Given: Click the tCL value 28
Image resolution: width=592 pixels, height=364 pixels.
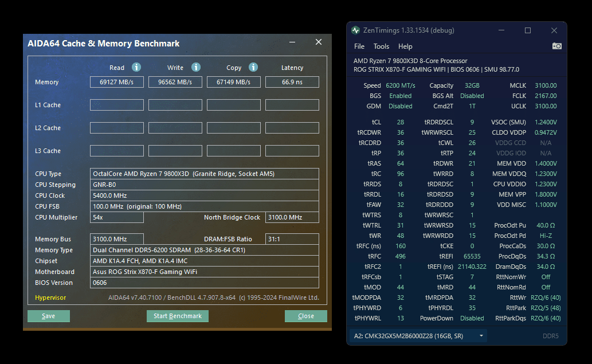Looking at the screenshot, I should (x=400, y=122).
